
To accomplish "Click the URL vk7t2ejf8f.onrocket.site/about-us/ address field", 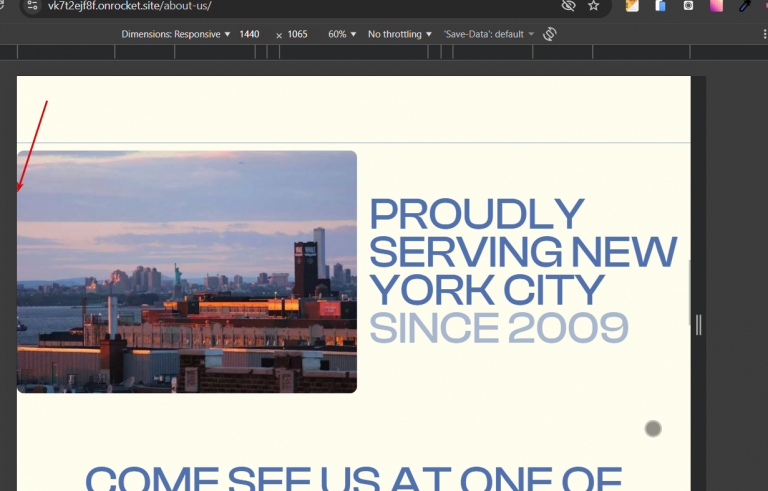I will [130, 6].
